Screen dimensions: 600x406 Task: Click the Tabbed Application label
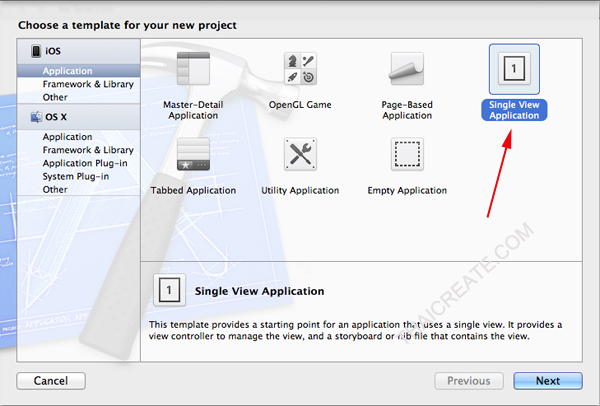tap(193, 191)
